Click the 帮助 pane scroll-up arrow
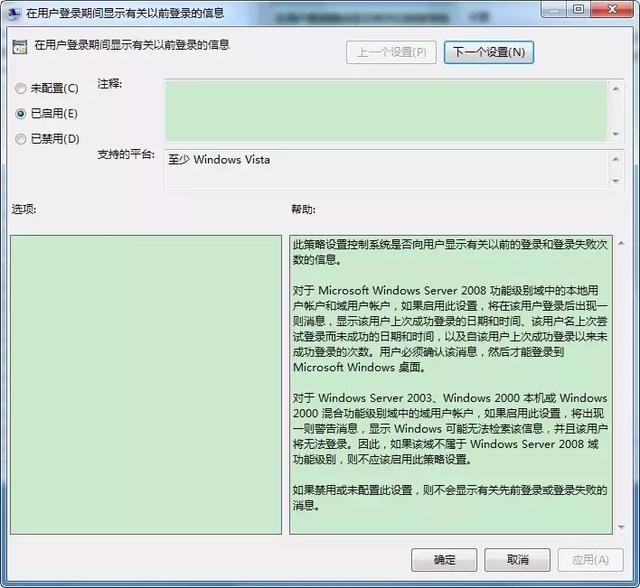This screenshot has height=588, width=640. tap(620, 243)
